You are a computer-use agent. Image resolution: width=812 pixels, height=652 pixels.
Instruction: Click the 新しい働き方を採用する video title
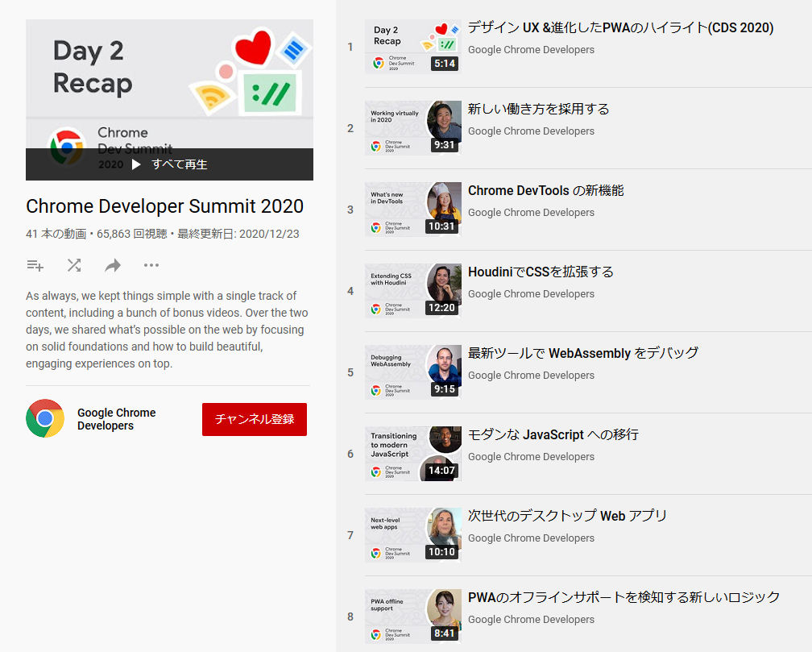point(538,109)
